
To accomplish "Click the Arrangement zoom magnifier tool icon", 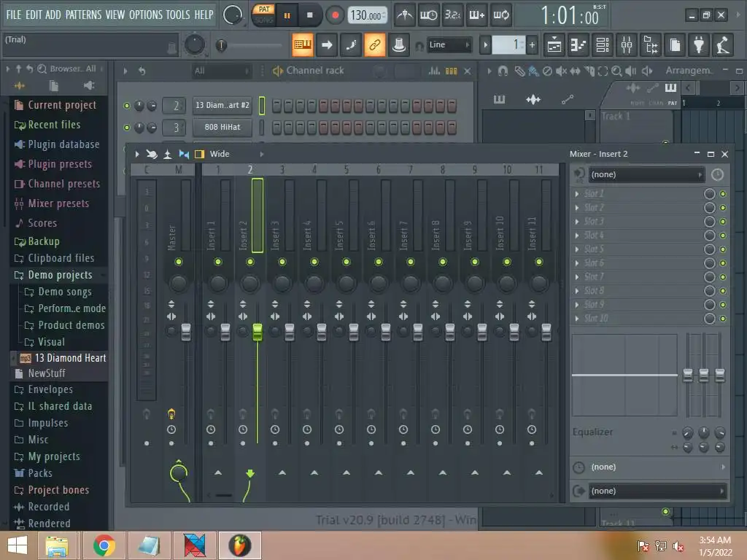I will point(616,71).
